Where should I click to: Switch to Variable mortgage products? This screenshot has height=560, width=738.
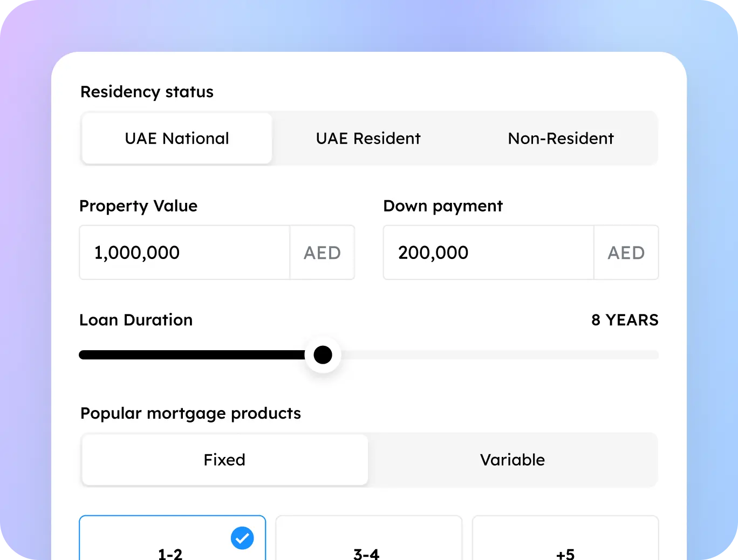(x=512, y=460)
